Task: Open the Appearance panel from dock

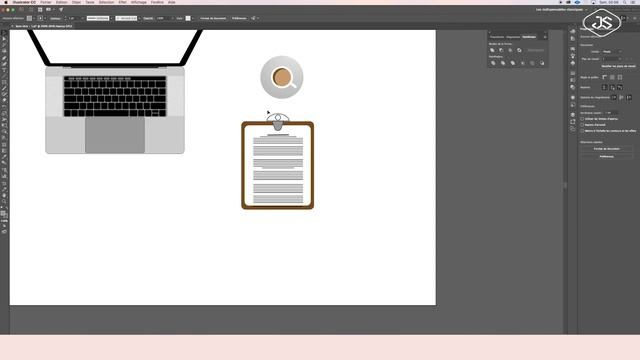Action: (573, 98)
